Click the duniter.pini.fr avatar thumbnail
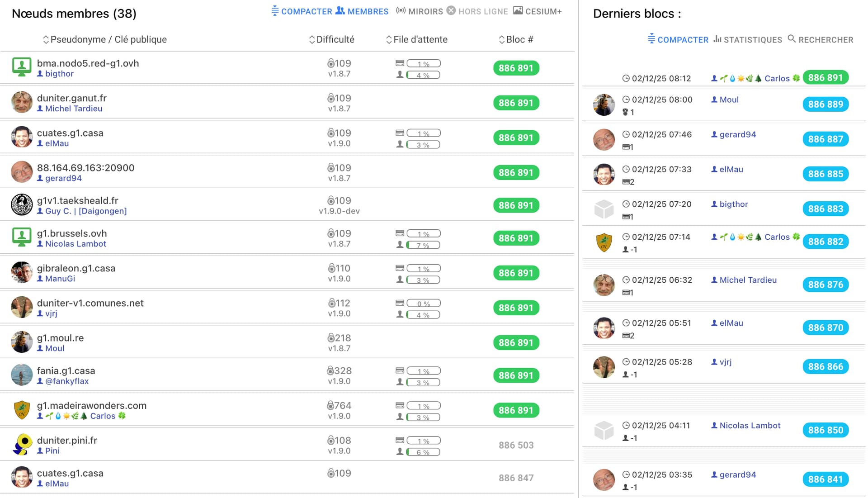Viewport: 868px width, 498px height. pyautogui.click(x=22, y=444)
